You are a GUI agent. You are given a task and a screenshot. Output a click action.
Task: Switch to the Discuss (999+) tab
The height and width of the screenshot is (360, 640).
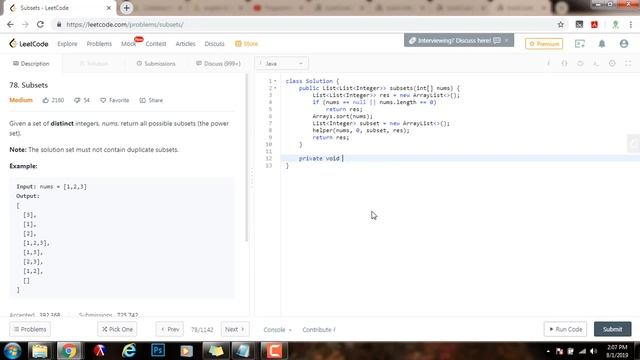(x=218, y=64)
